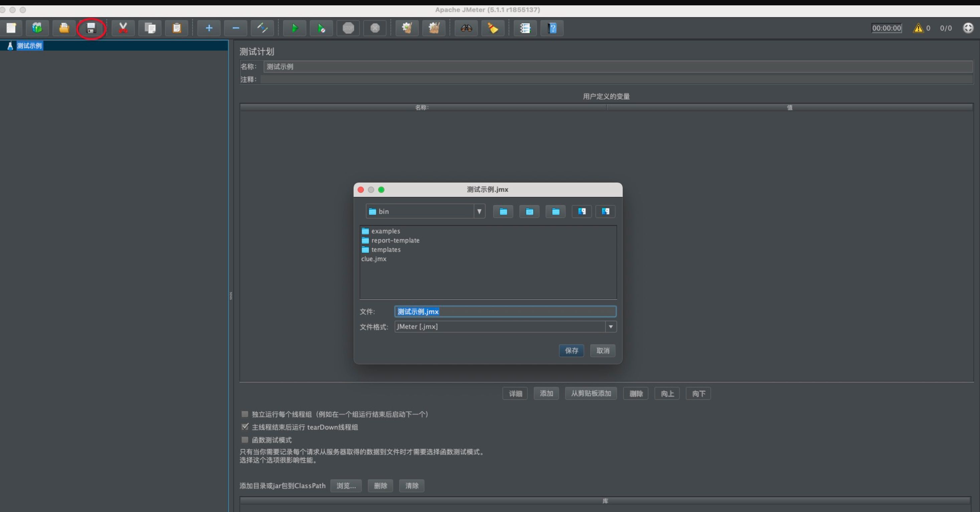Click the 删除 button next to 浏览
The image size is (980, 512).
click(380, 486)
